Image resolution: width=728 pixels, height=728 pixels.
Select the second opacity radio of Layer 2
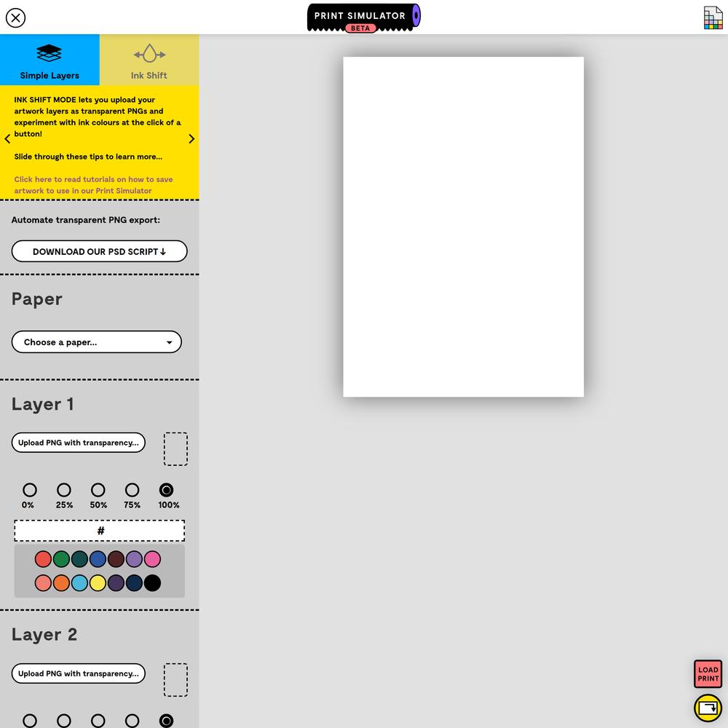pos(63,721)
